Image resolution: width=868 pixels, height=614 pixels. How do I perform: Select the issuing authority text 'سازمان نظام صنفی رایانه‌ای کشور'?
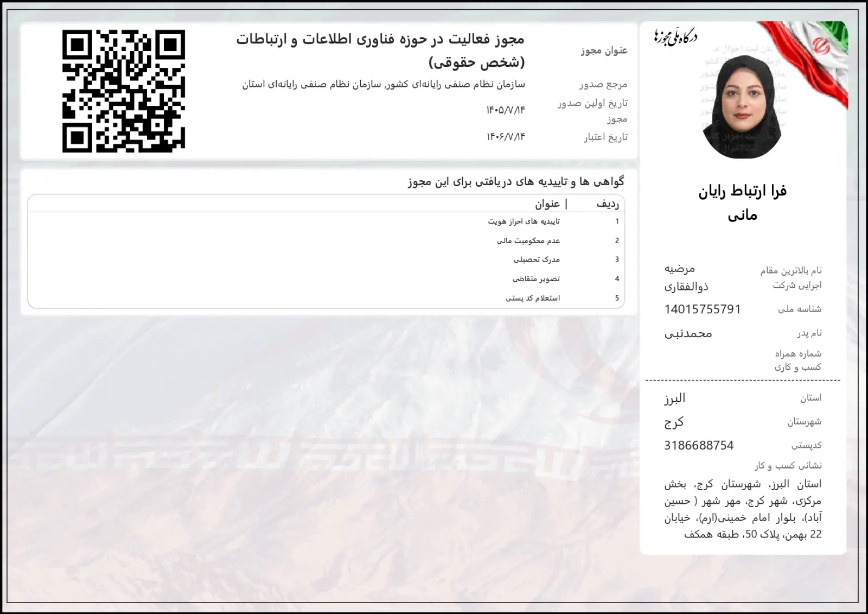click(x=455, y=84)
